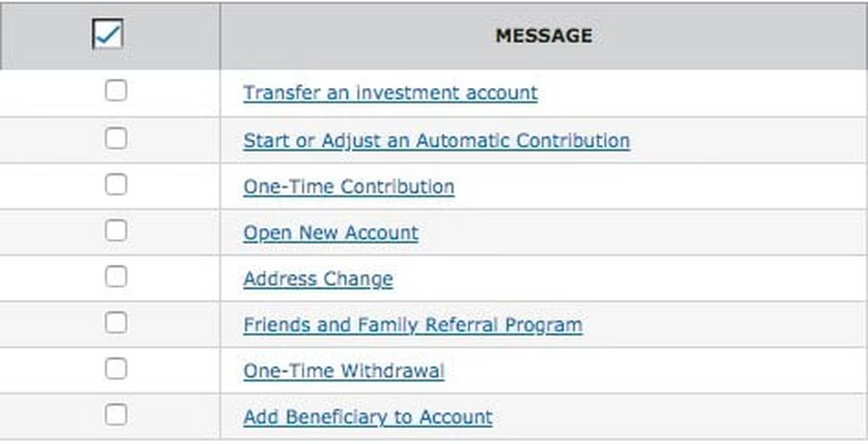Select the One-Time Withdrawal row checkbox
868x444 pixels.
(x=116, y=369)
